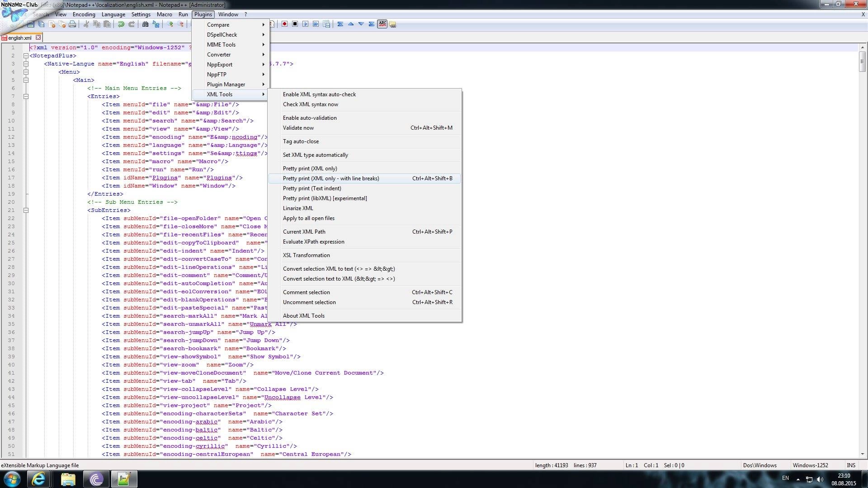This screenshot has height=488, width=868.
Task: Click the Replace toolbar icon
Action: point(156,24)
